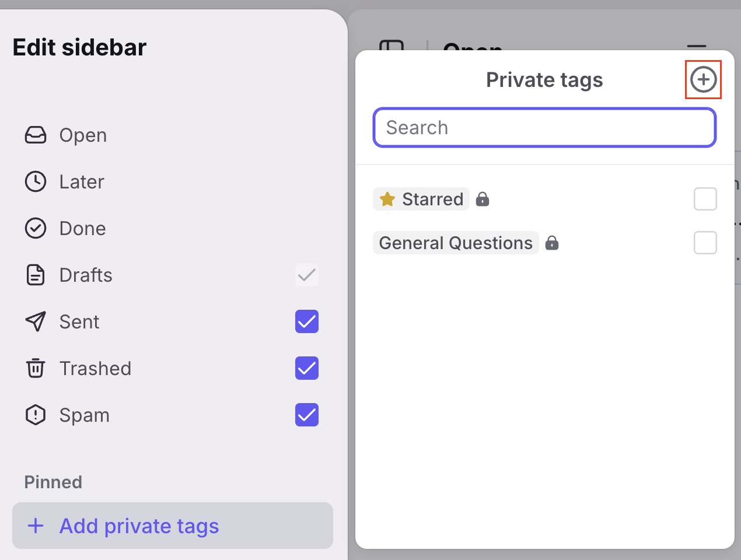Screen dimensions: 741x560
Task: Click the Drafts document icon
Action: coord(36,275)
